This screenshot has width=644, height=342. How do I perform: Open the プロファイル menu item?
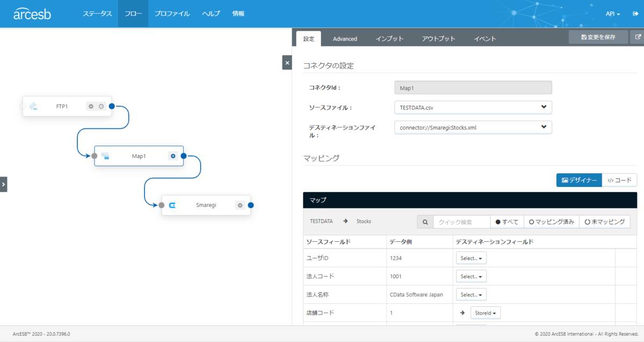172,14
